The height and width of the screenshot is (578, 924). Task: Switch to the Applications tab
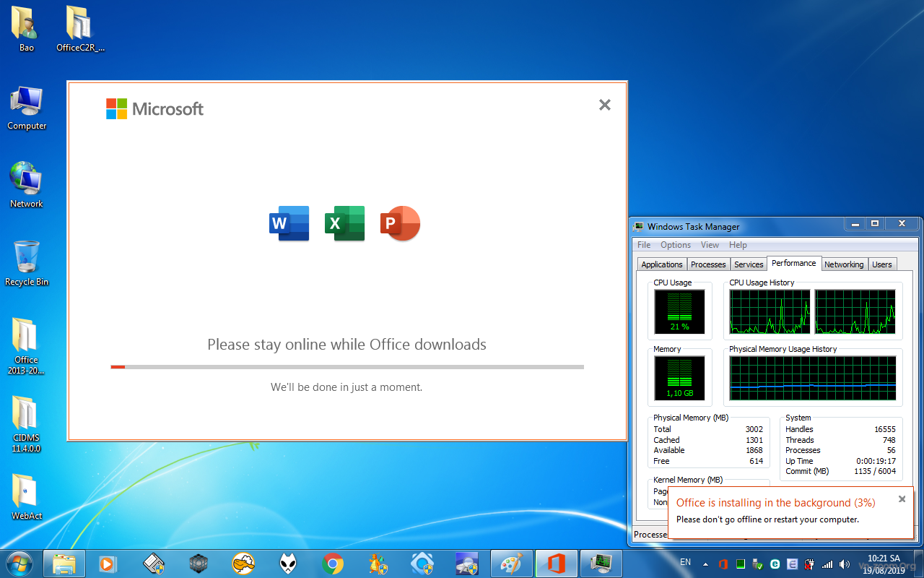coord(662,264)
